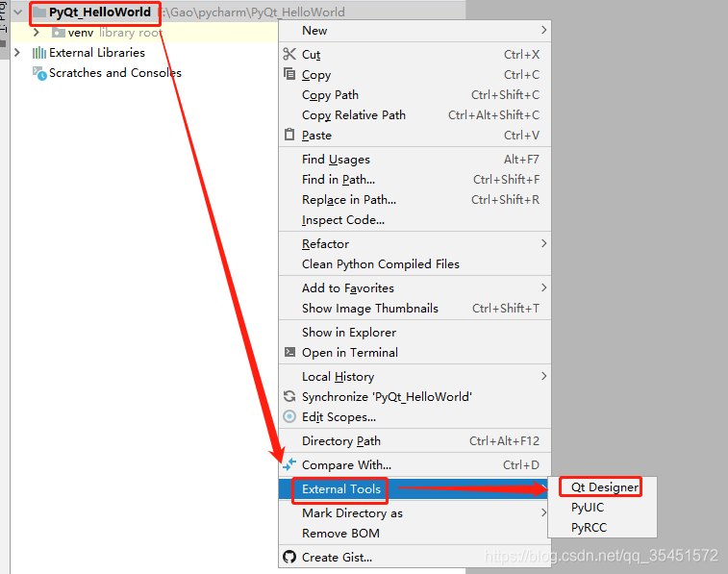Click the Cut scissors icon
This screenshot has height=574, width=728.
[x=289, y=54]
